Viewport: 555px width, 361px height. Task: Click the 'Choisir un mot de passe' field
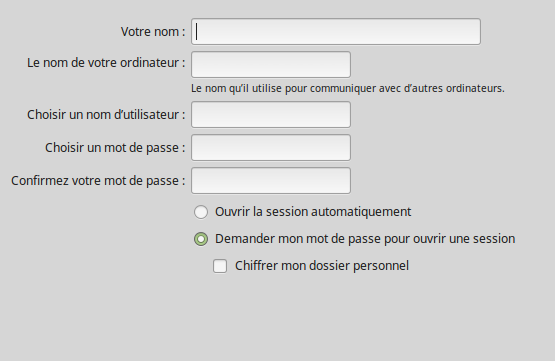271,148
